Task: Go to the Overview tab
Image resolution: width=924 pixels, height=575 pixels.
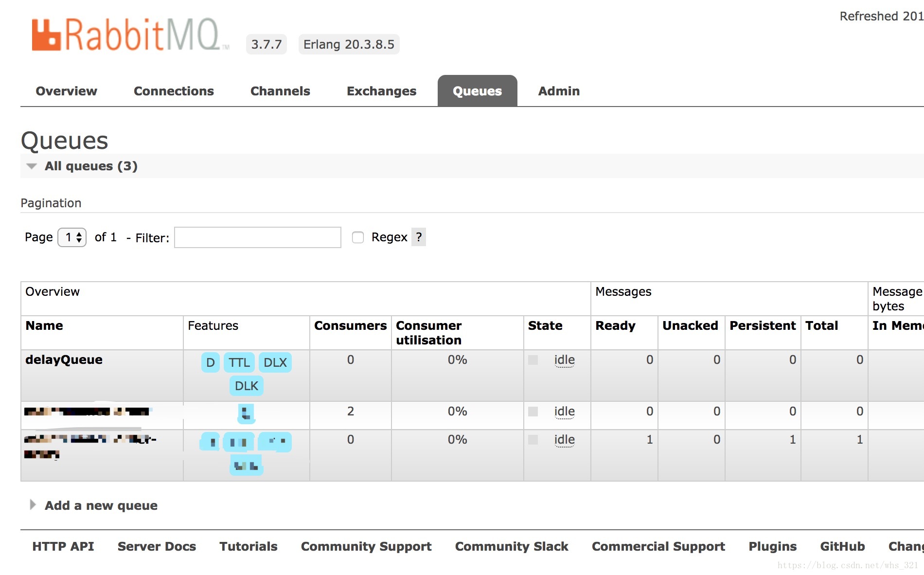Action: 67,91
